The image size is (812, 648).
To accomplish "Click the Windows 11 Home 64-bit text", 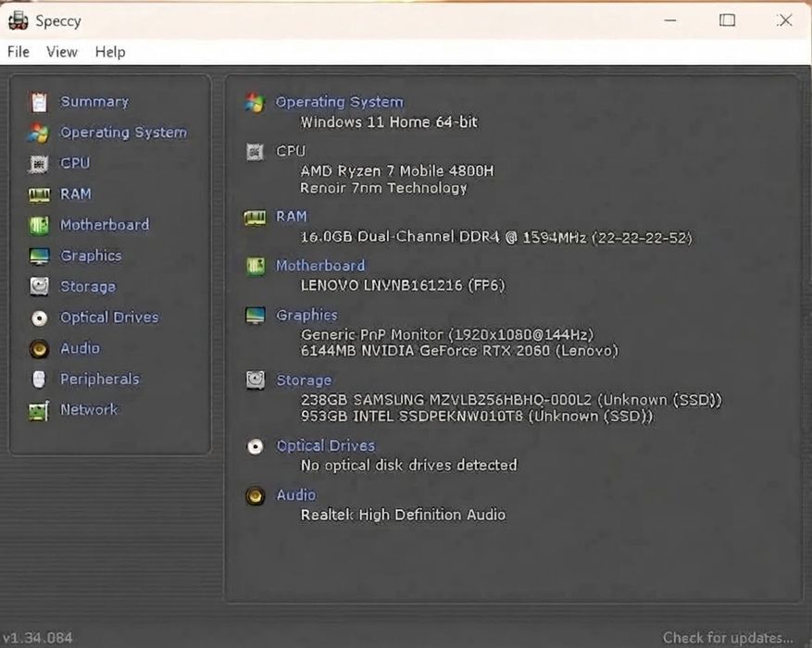I will [389, 122].
